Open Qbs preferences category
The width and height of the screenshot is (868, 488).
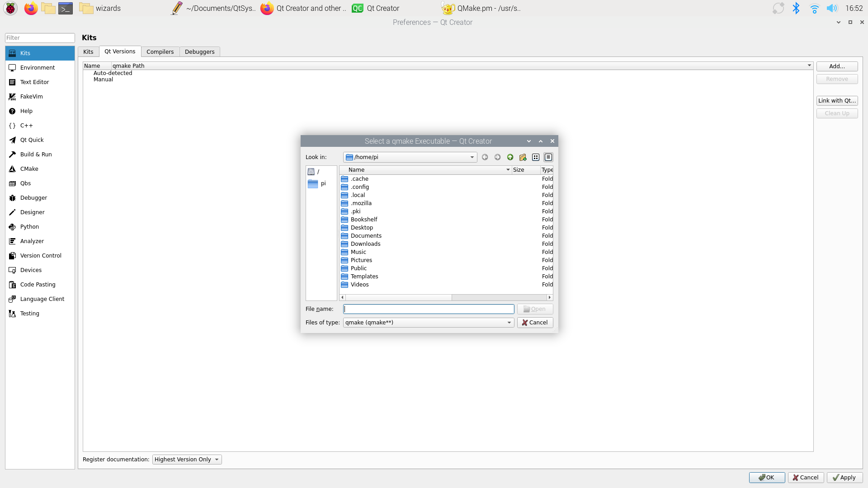[x=40, y=183]
